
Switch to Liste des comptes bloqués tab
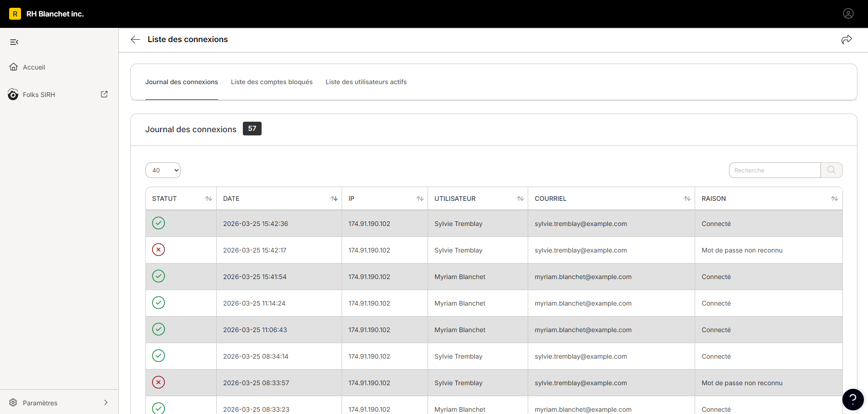(x=272, y=82)
